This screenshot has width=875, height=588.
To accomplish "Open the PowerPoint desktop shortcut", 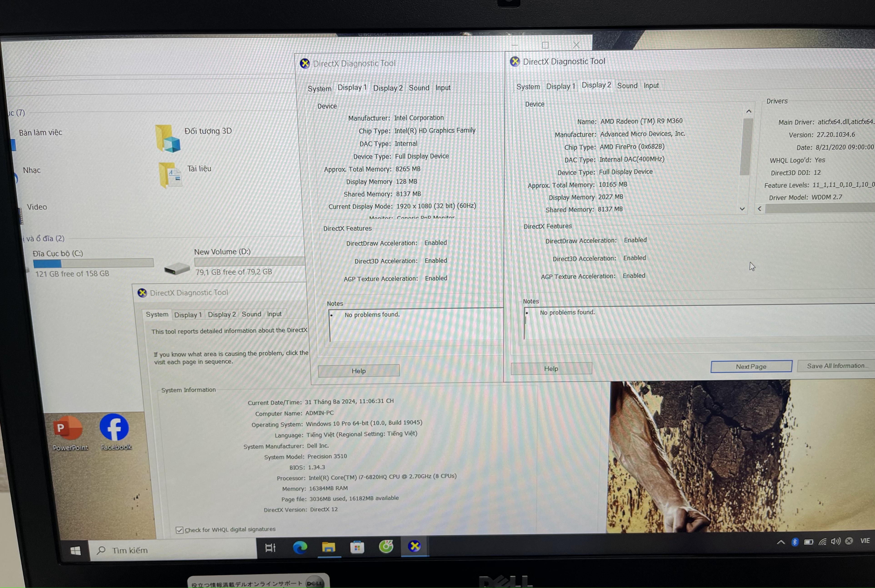I will (69, 433).
